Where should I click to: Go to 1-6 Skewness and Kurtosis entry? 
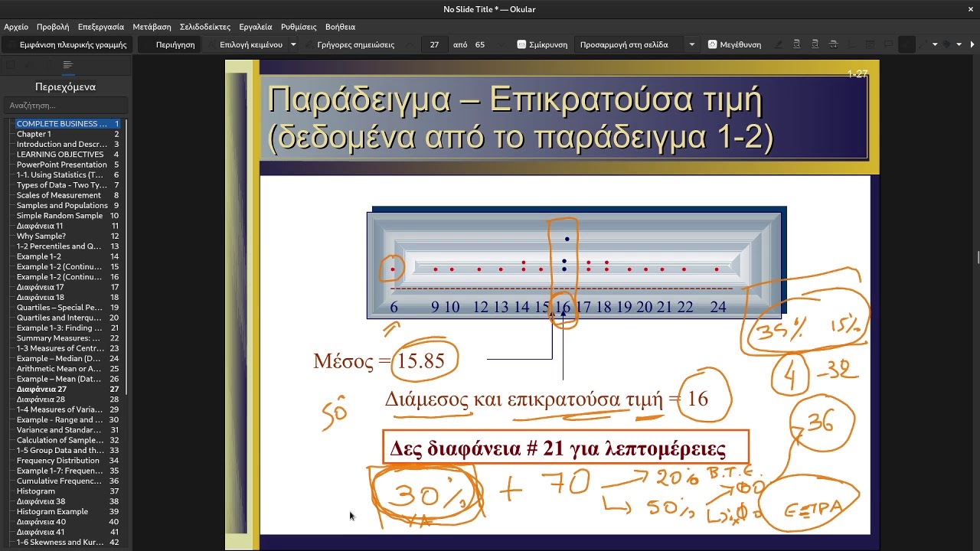pos(68,542)
